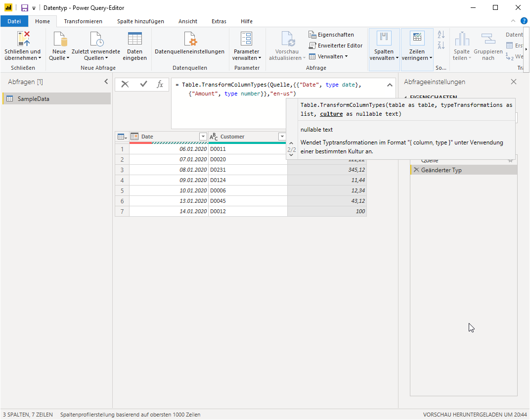
Task: Click Date column type icon
Action: coord(134,136)
